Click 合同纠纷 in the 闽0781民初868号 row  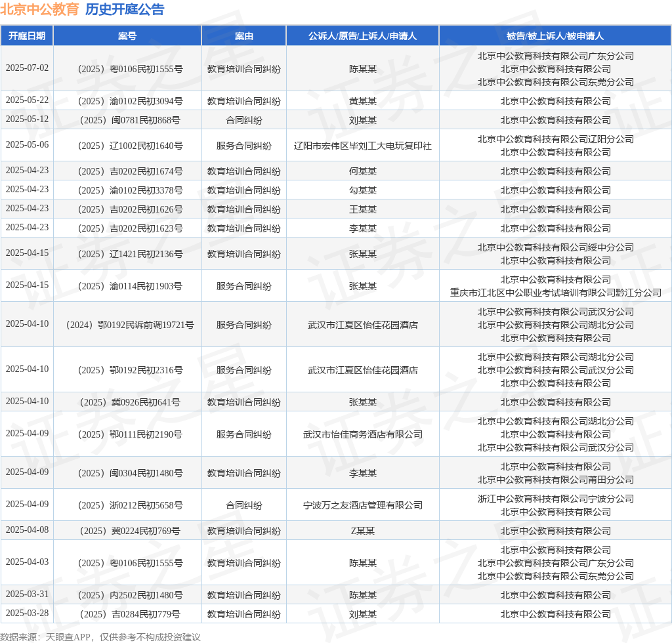tap(244, 120)
